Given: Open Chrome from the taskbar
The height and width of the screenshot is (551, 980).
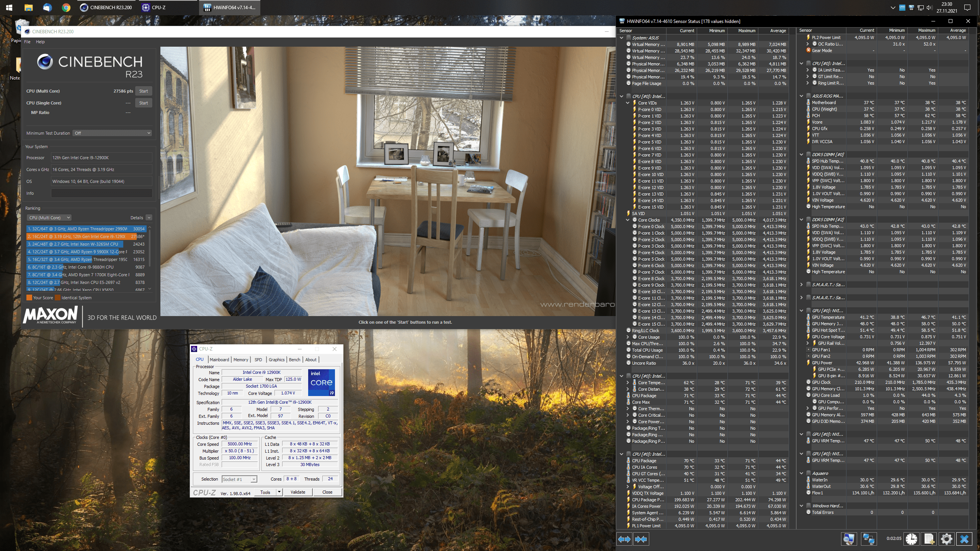Looking at the screenshot, I should pos(66,7).
